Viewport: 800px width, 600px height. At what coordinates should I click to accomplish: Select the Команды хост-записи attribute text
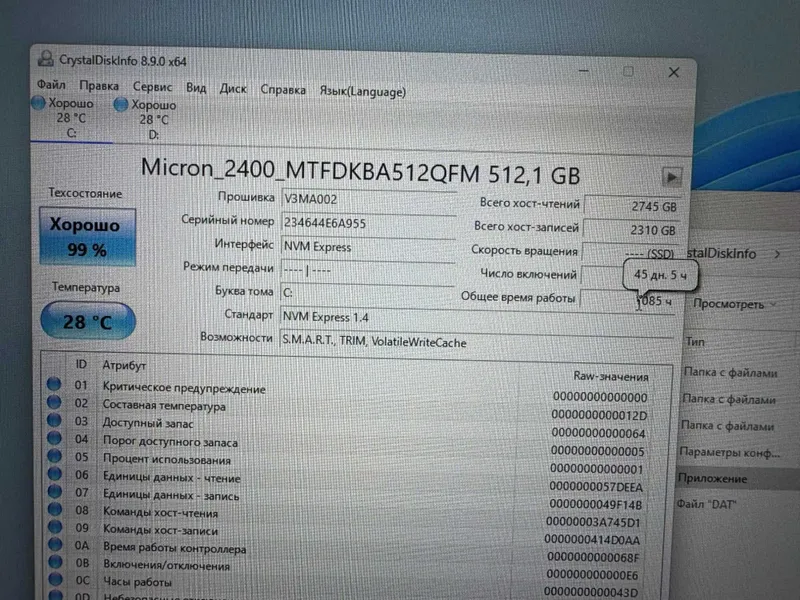click(161, 530)
